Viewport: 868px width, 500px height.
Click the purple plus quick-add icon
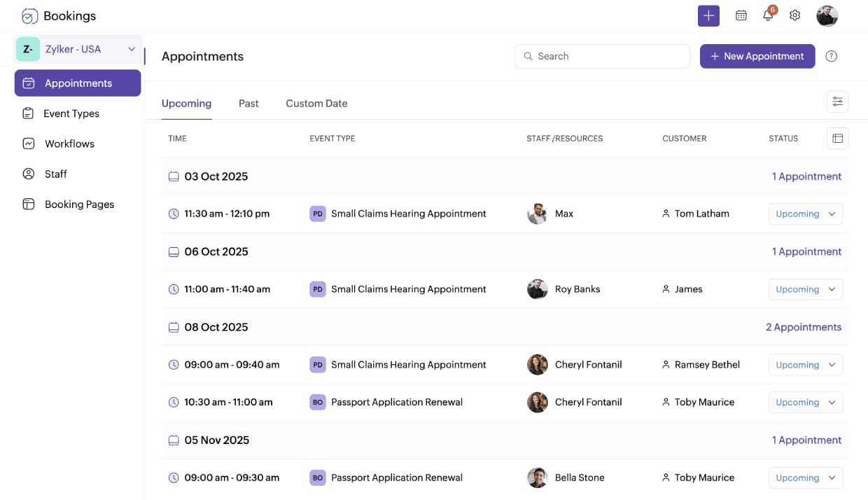pyautogui.click(x=708, y=15)
